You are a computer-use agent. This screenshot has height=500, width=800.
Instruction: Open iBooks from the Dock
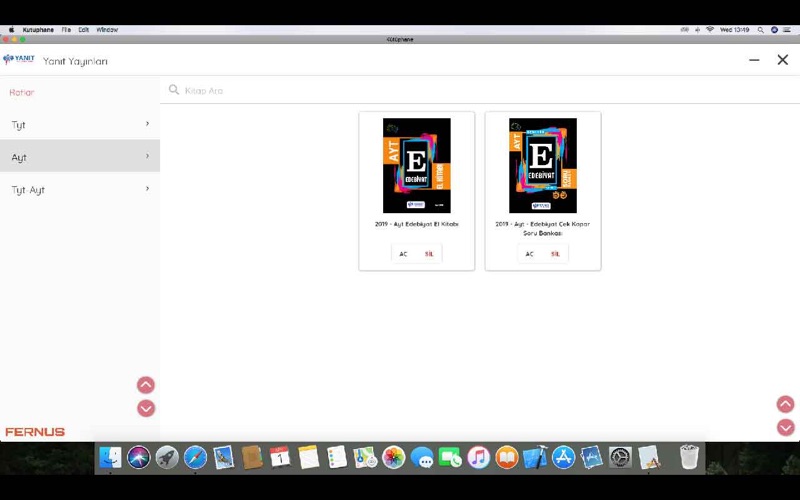[507, 457]
